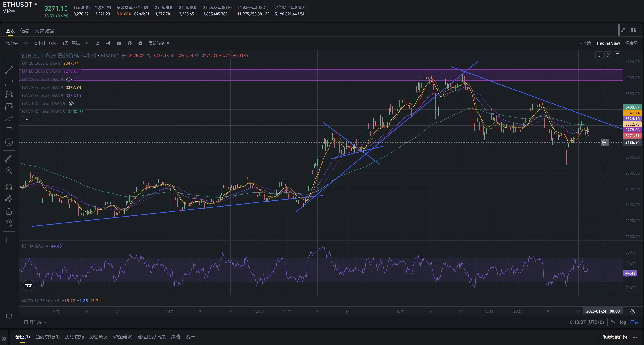This screenshot has width=644, height=345.
Task: Select 15分钟 timeframe
Action: click(x=12, y=43)
